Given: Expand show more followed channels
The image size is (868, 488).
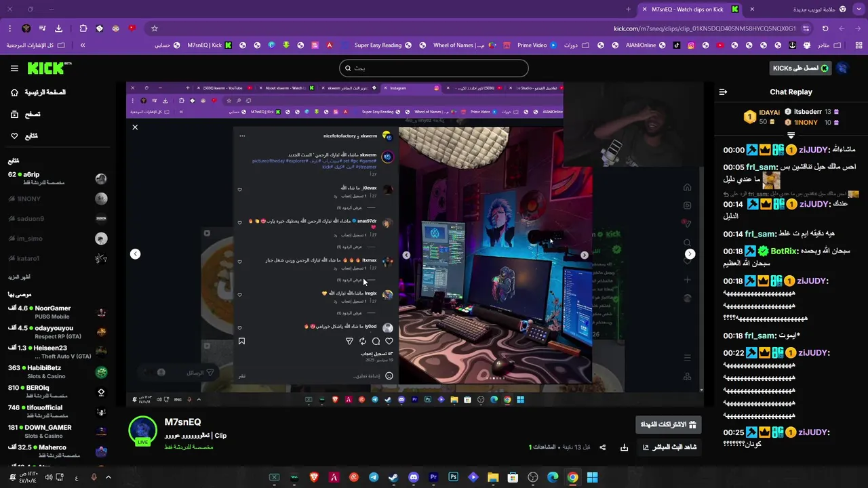Looking at the screenshot, I should [x=19, y=277].
